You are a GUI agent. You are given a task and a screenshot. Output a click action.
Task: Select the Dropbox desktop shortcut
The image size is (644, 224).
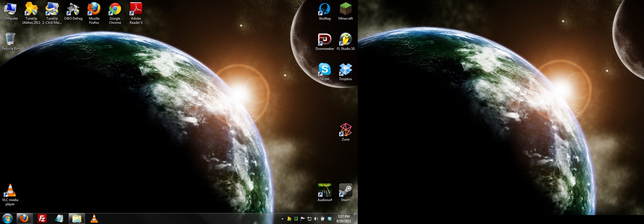pyautogui.click(x=345, y=70)
